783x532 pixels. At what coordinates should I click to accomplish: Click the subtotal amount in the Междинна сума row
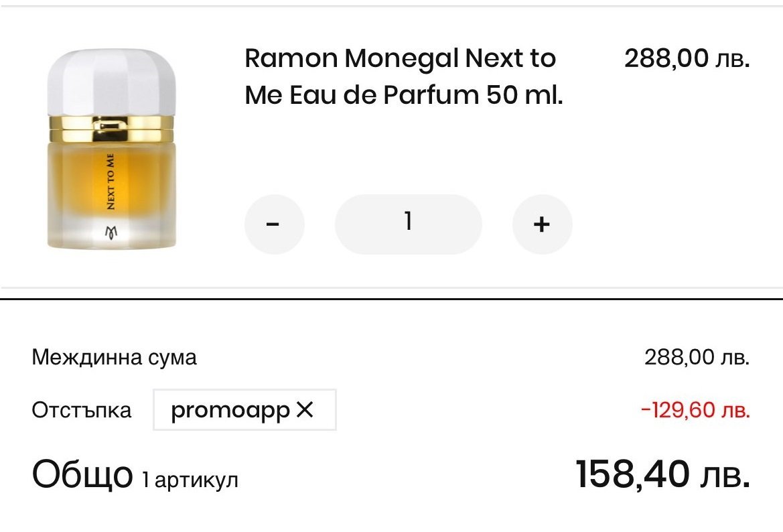pyautogui.click(x=697, y=357)
